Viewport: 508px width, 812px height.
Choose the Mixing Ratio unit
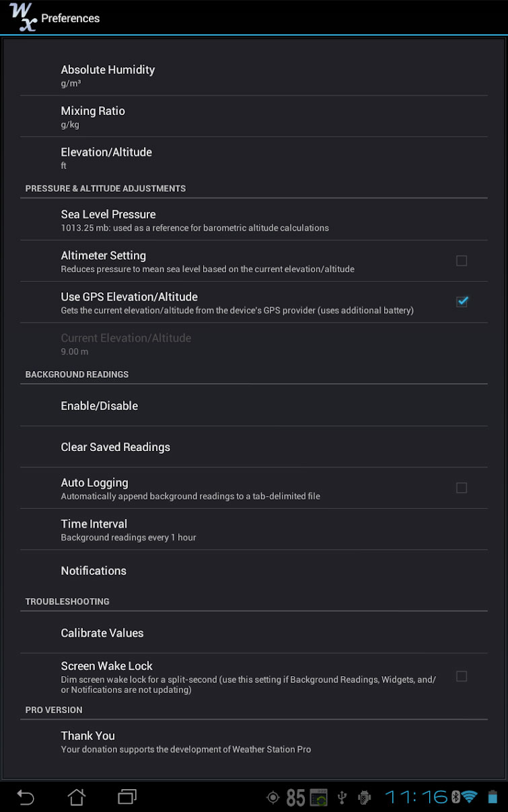(254, 116)
